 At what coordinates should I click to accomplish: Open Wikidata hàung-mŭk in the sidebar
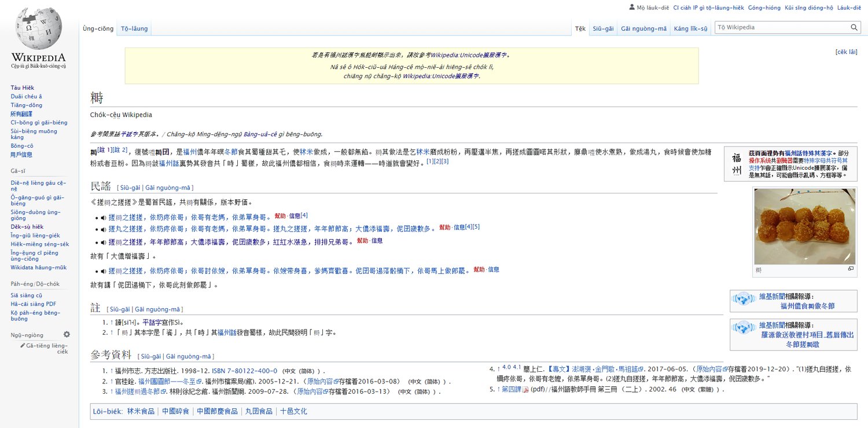[x=39, y=267]
